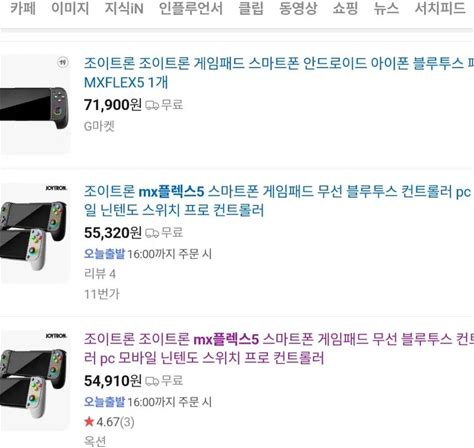
Task: Open the 55,320원 product thumbnail
Action: pyautogui.click(x=35, y=233)
